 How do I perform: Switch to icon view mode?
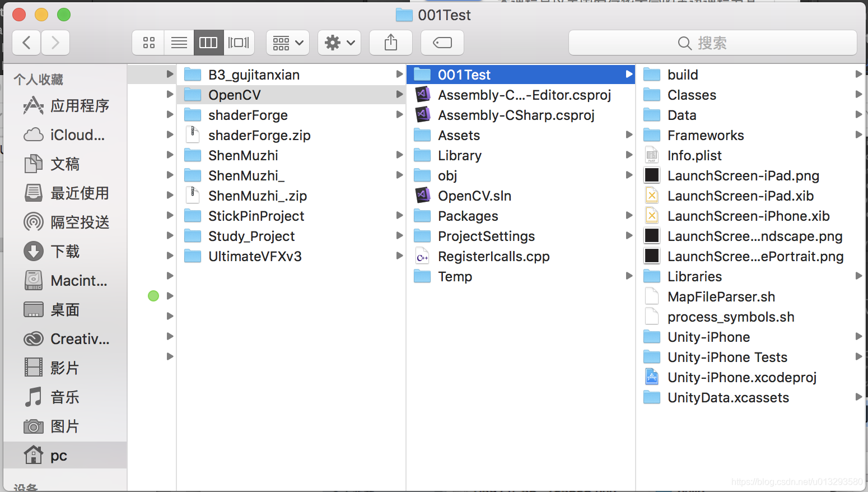pyautogui.click(x=149, y=43)
